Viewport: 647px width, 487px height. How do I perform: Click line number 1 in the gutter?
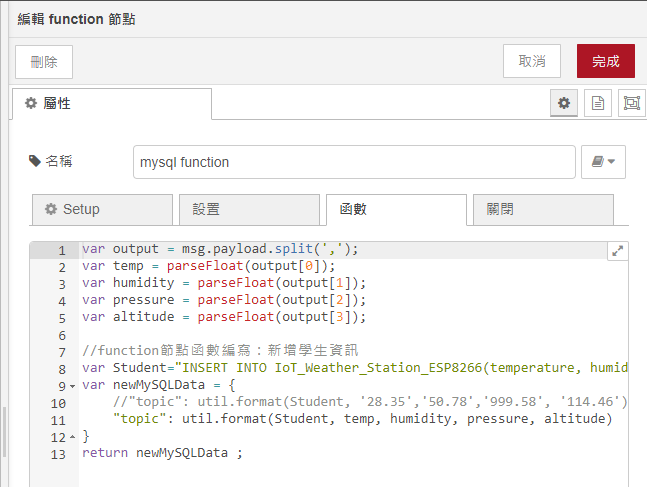(62, 250)
